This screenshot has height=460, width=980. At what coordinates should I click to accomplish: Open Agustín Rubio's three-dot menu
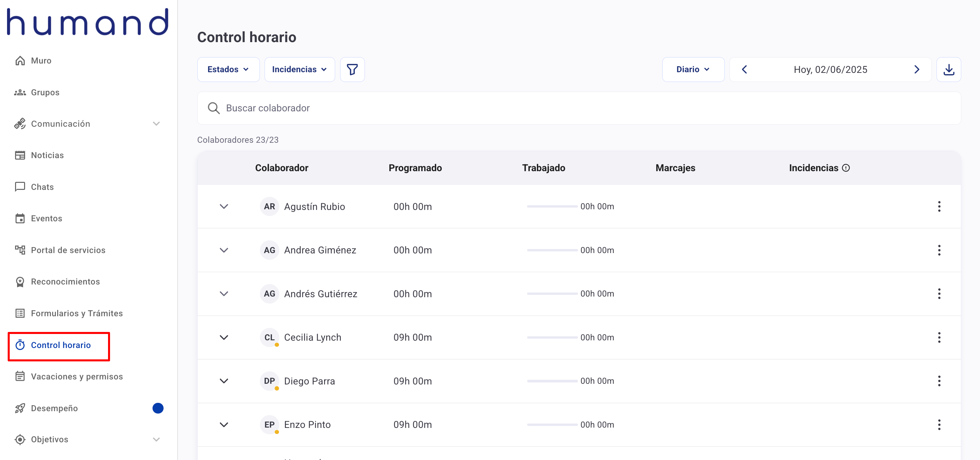click(x=939, y=206)
